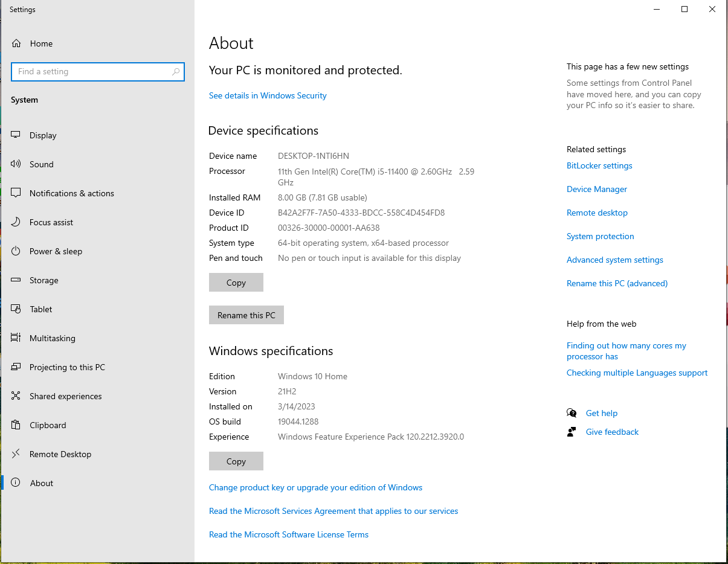The image size is (728, 564).
Task: Open Remote Desktop settings page
Action: (60, 454)
